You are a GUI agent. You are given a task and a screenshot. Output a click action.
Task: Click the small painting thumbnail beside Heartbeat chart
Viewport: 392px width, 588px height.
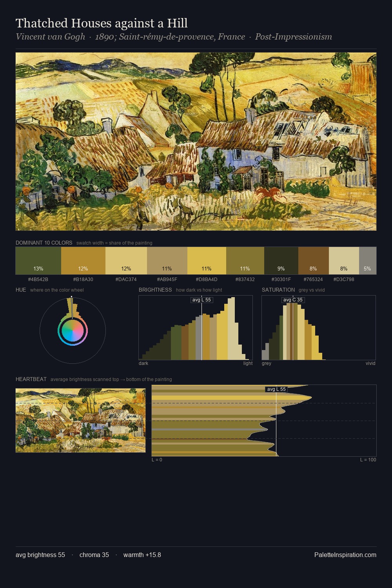tap(80, 420)
